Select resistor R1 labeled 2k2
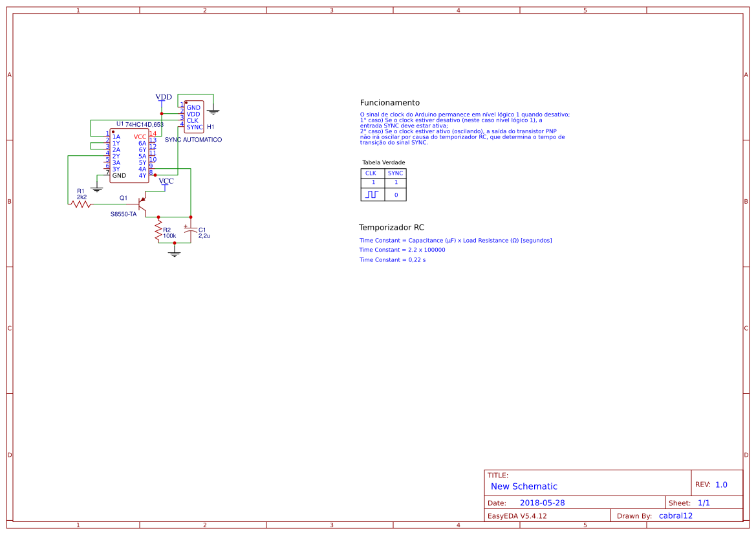 point(80,204)
